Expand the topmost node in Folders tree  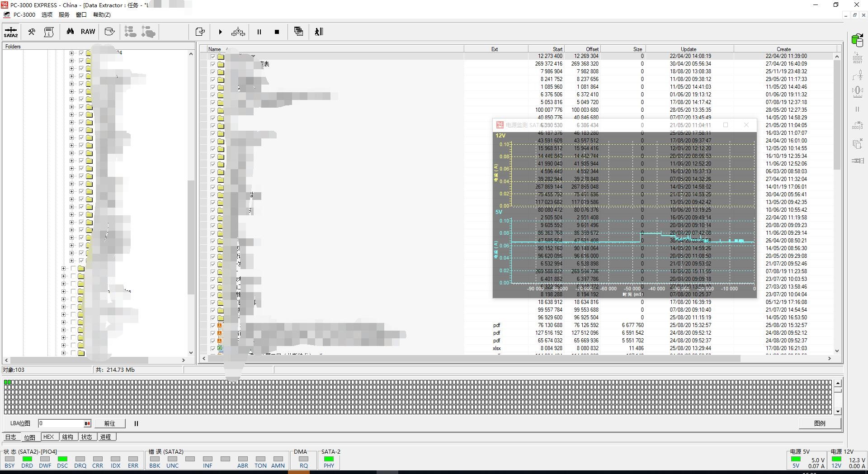pos(71,53)
